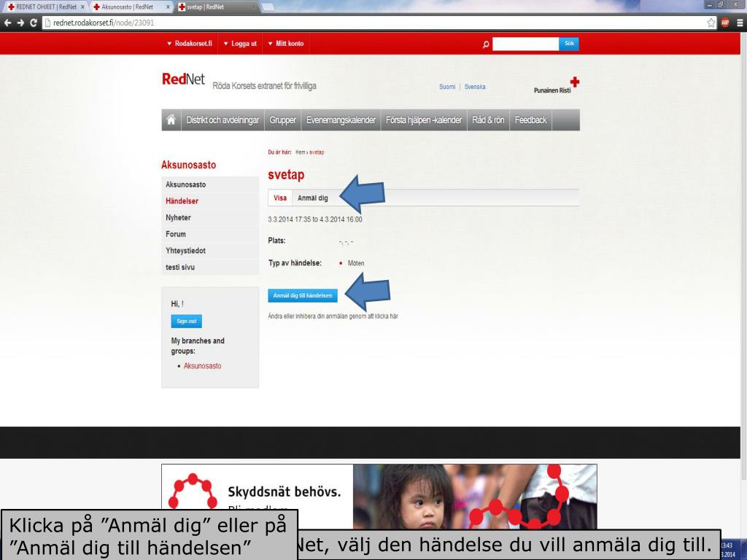
Task: Click the Anmäl dig till händelsen button
Action: pyautogui.click(x=303, y=296)
